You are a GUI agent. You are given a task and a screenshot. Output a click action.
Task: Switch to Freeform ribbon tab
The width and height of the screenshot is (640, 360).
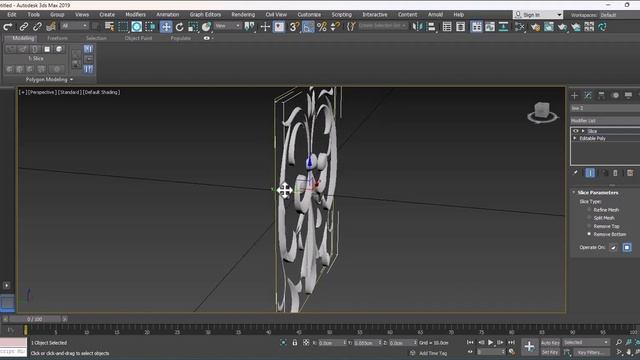click(58, 38)
